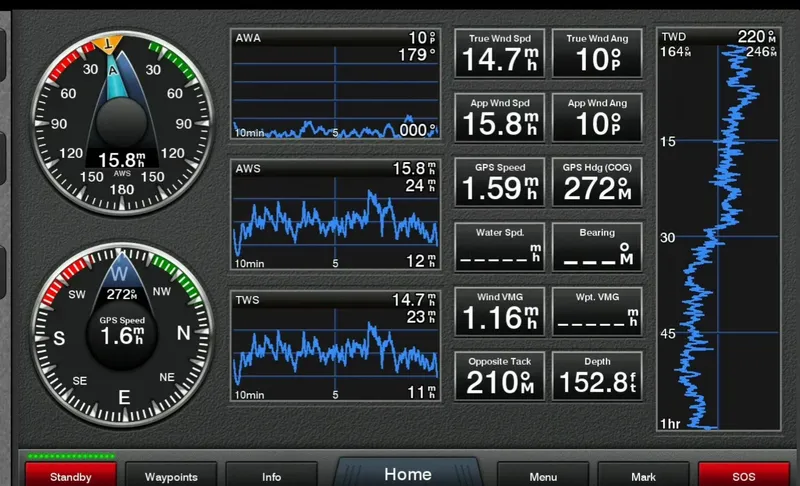This screenshot has height=486, width=800.
Task: Go to the Home screen
Action: click(408, 474)
